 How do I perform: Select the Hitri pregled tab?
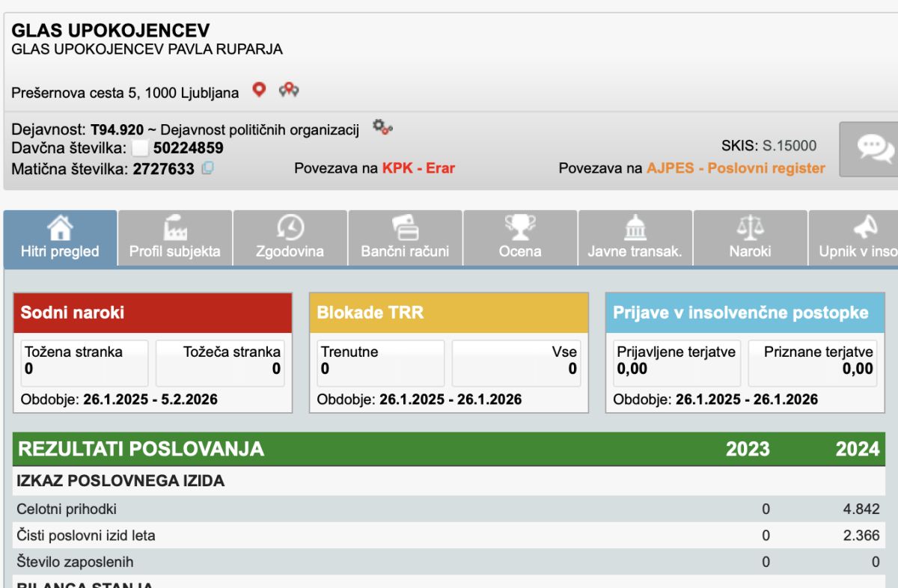click(x=60, y=239)
